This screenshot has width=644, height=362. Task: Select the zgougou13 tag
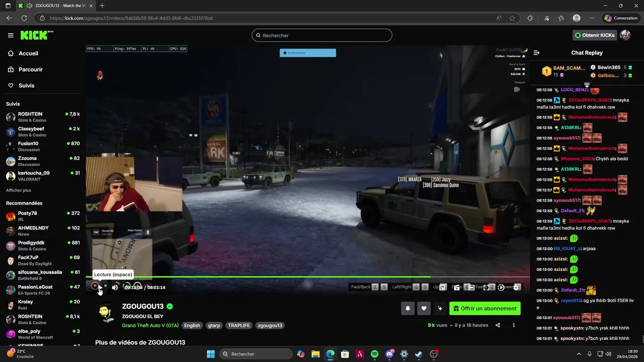270,325
